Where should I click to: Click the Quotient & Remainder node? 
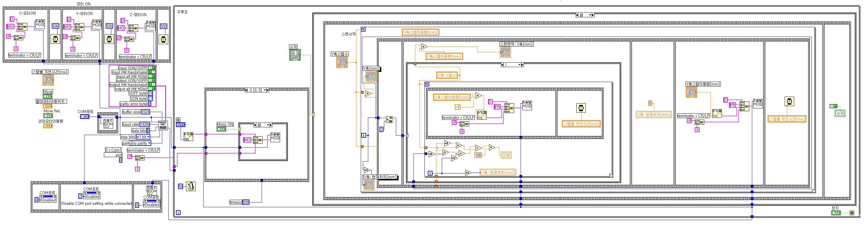pyautogui.click(x=390, y=119)
